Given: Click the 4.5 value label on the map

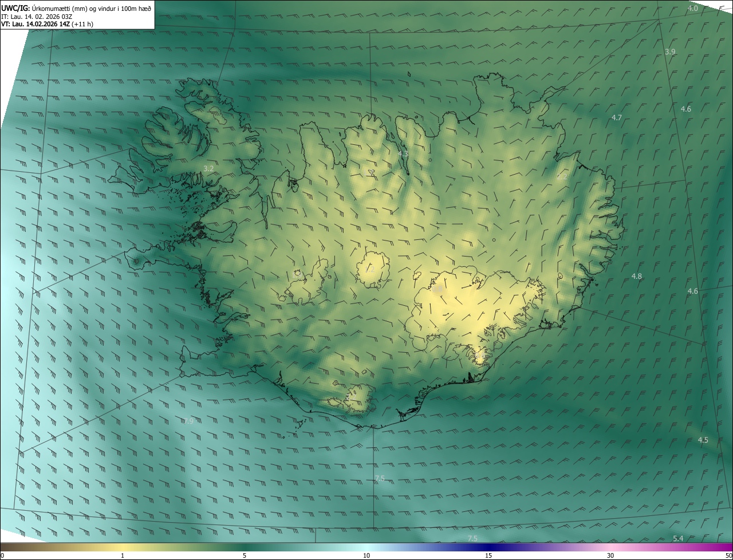Looking at the screenshot, I should tap(703, 440).
